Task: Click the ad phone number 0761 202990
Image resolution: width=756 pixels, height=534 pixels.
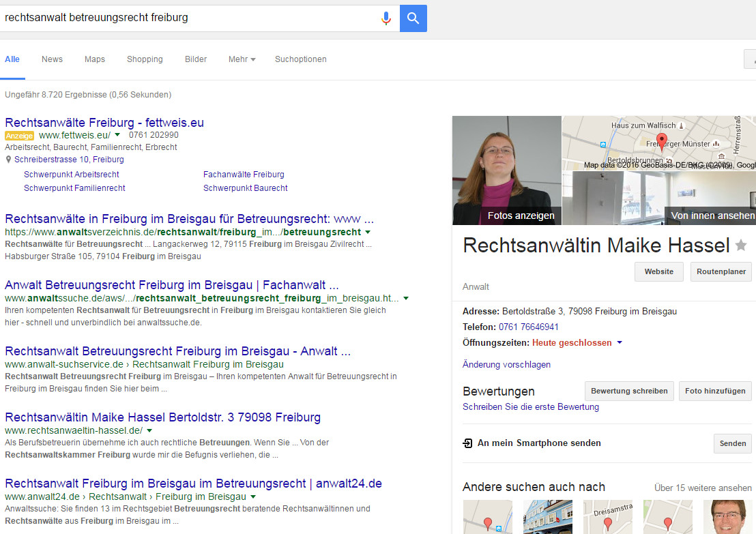Action: point(154,135)
